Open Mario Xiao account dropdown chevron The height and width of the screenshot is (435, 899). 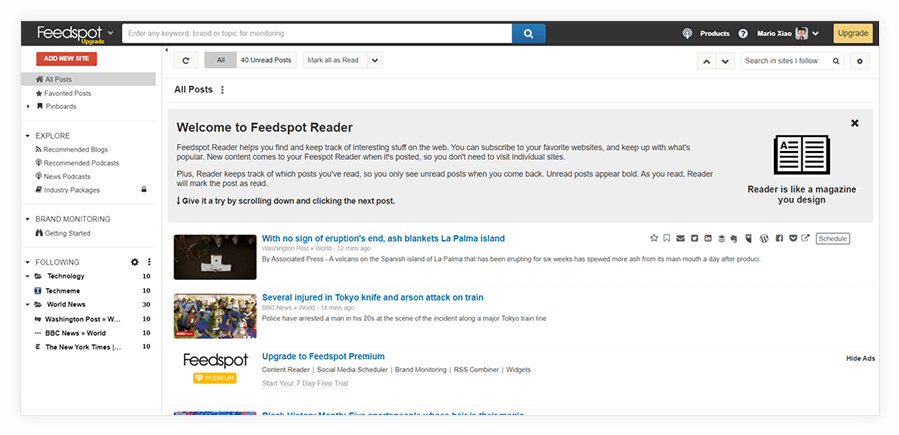point(816,33)
